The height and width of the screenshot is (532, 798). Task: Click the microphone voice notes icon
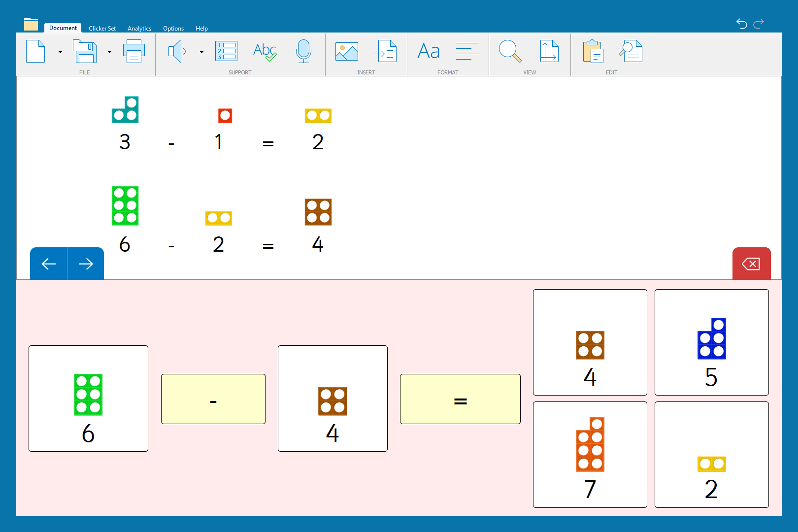[303, 51]
